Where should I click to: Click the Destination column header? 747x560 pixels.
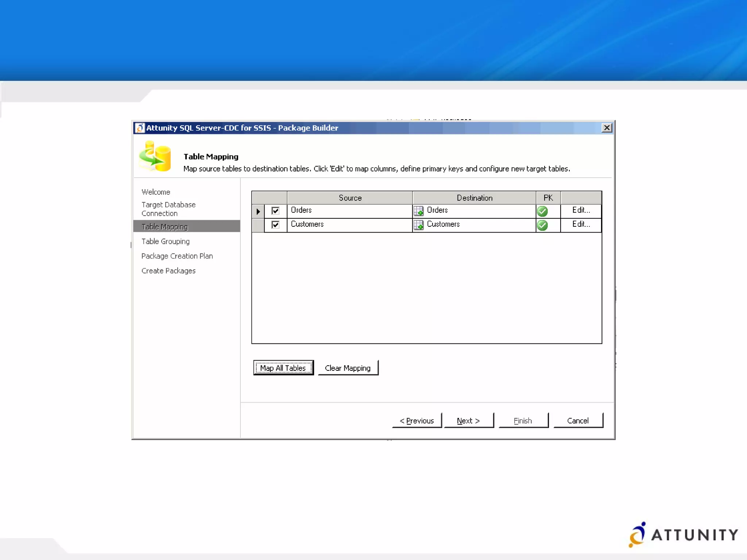[474, 198]
